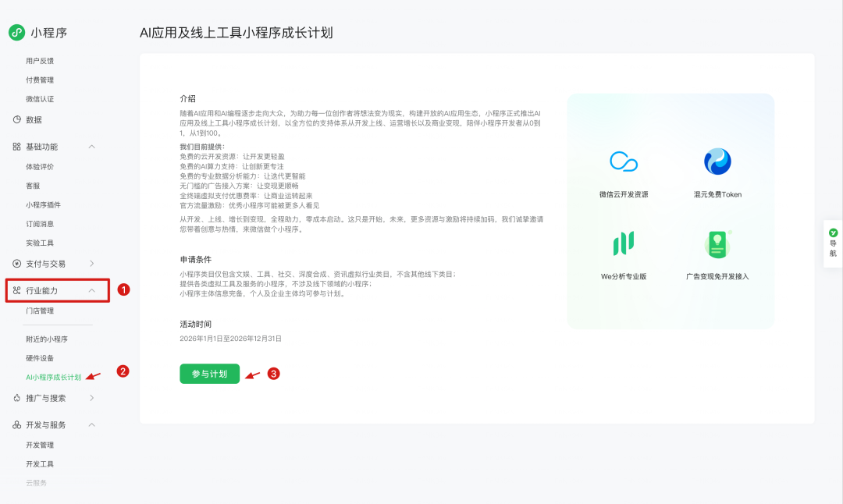Open 门店管理 in the sidebar
This screenshot has width=843, height=504.
(x=40, y=311)
